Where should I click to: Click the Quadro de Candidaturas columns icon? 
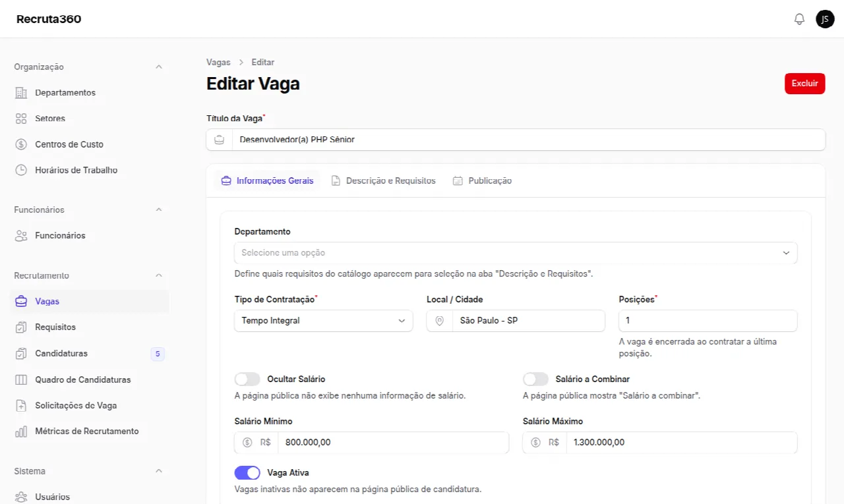point(21,379)
